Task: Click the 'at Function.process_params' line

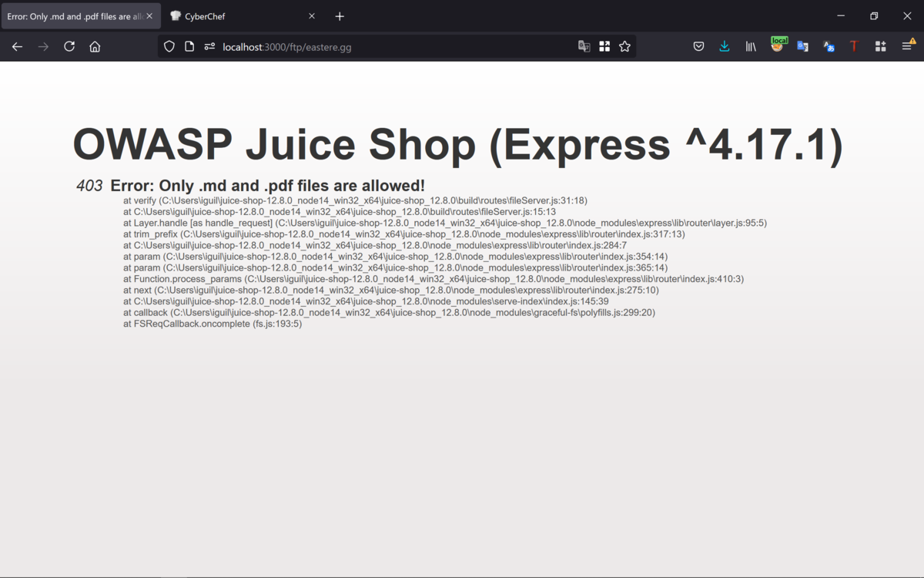Action: (434, 279)
